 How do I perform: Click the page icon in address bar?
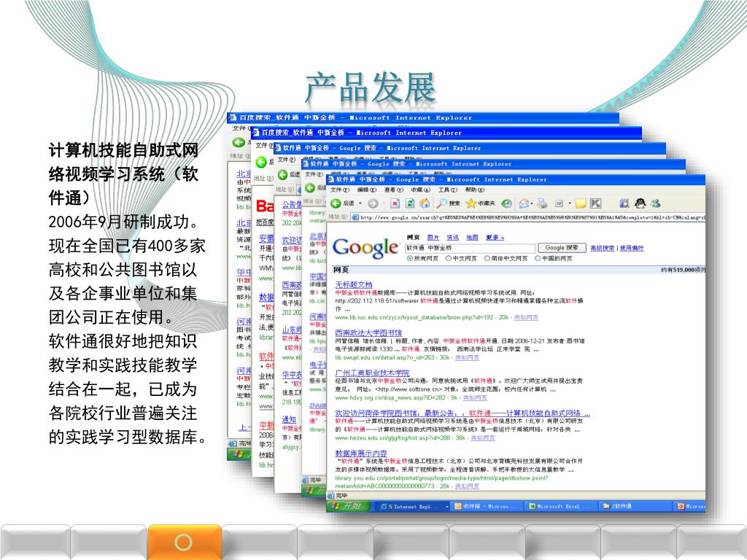355,217
